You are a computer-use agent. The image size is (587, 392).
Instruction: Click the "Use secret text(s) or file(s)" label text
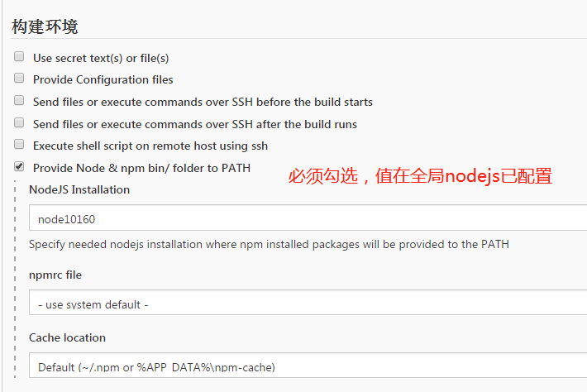click(x=101, y=58)
